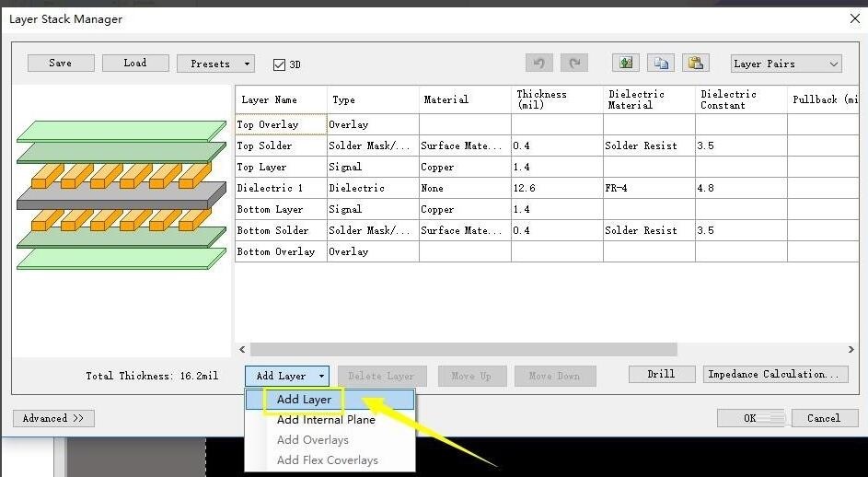Viewport: 868px width, 477px height.
Task: Click the Solder Resist cell of Top Solder
Action: pyautogui.click(x=649, y=145)
